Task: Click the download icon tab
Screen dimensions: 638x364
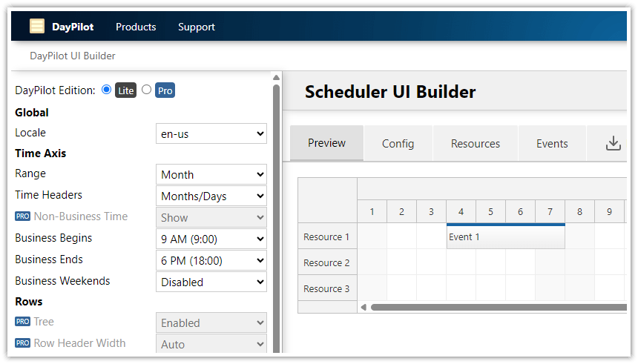Action: point(613,143)
